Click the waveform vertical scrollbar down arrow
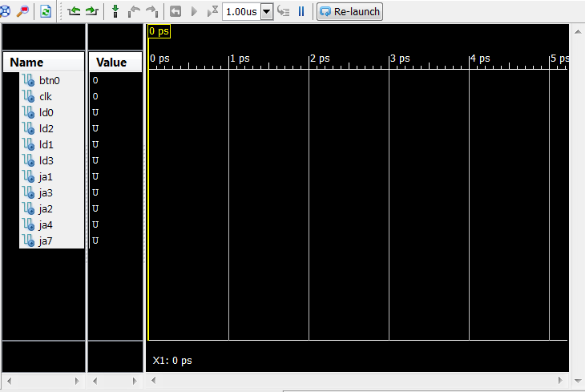The width and height of the screenshot is (585, 392). [x=578, y=381]
